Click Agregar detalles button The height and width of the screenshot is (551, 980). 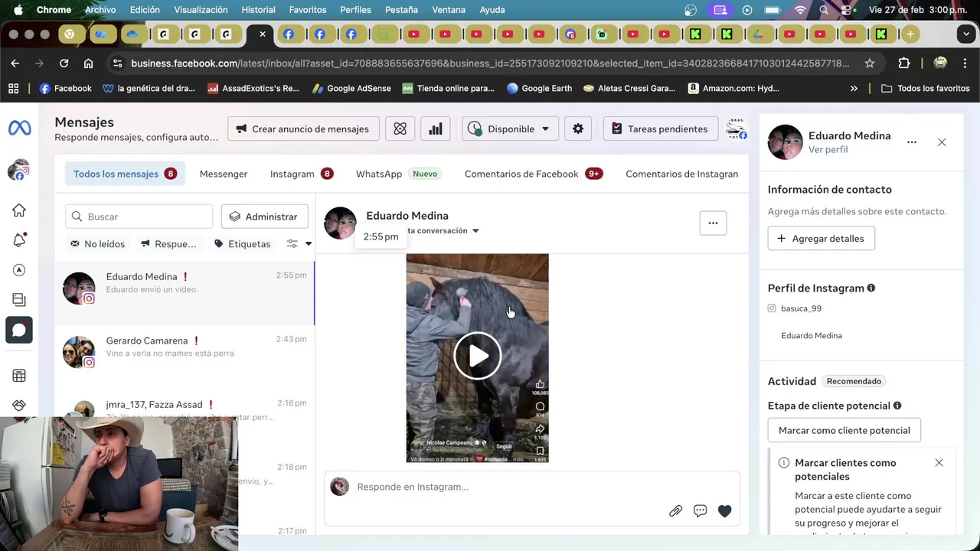point(821,238)
